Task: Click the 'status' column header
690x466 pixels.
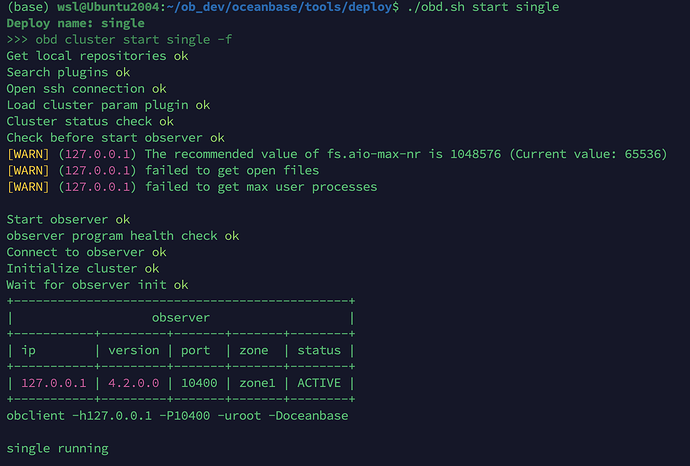Action: click(319, 350)
